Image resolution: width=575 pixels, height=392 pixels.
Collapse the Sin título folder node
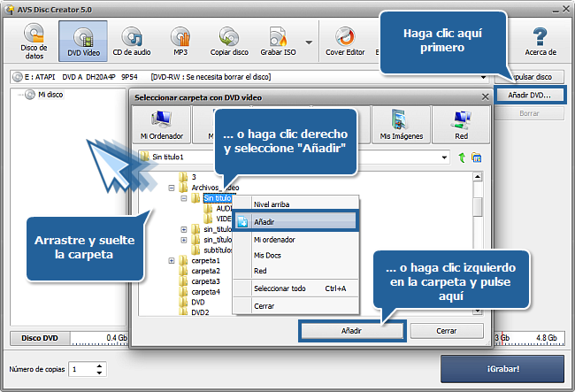click(x=184, y=198)
